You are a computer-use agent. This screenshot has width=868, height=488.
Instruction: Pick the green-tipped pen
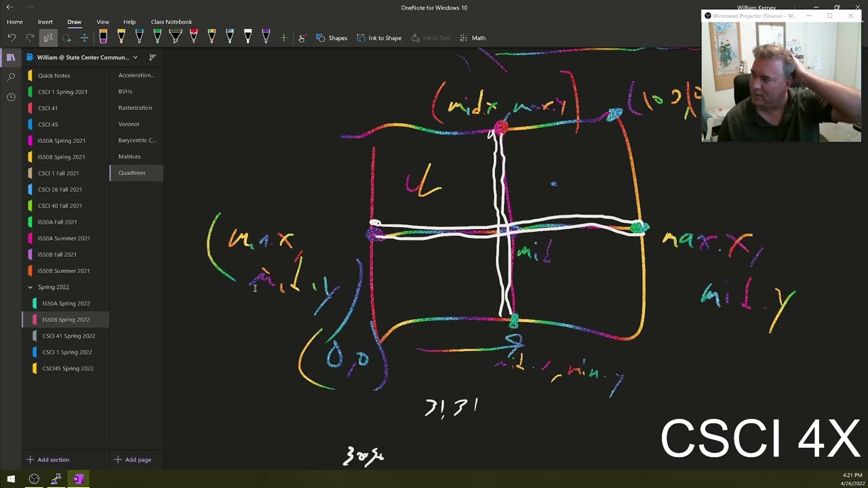pos(157,37)
